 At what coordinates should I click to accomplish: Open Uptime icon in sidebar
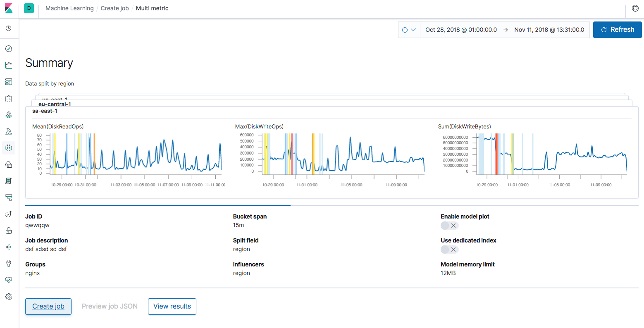click(x=9, y=214)
